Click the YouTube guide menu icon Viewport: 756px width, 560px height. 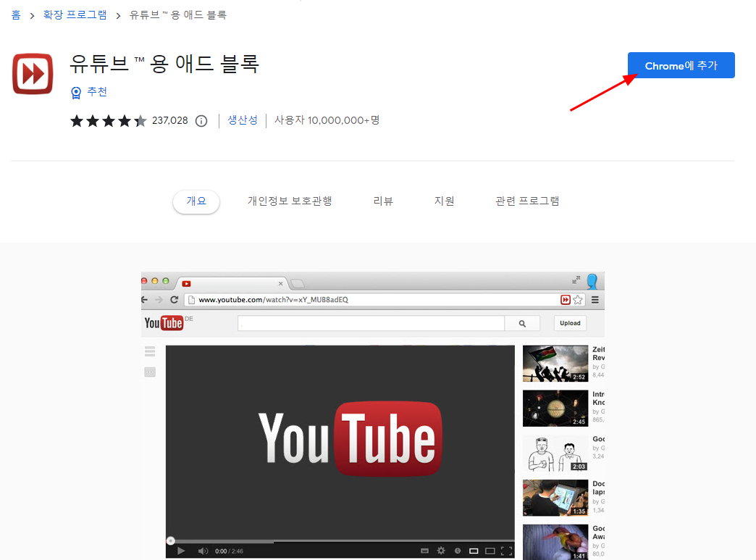[x=150, y=351]
